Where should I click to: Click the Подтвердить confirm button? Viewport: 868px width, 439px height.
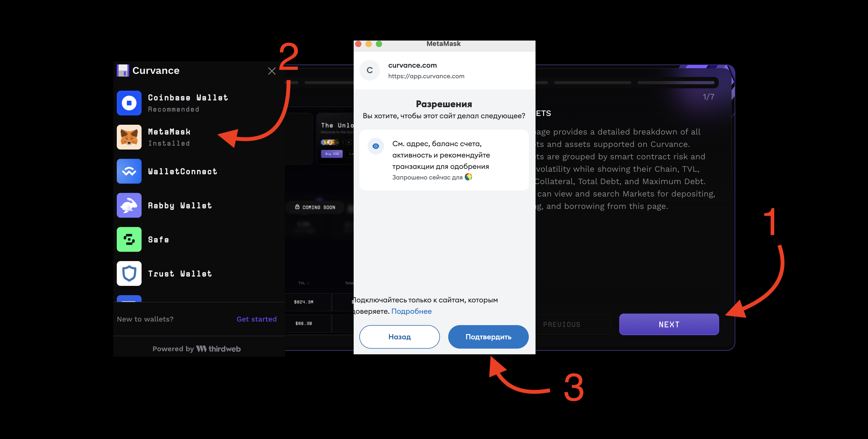tap(488, 336)
